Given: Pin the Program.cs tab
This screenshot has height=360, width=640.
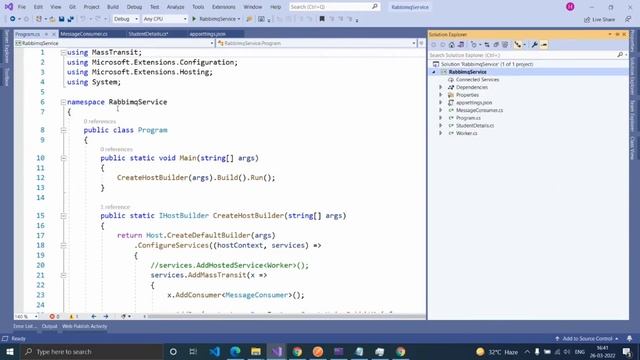Looking at the screenshot, I should pyautogui.click(x=46, y=34).
